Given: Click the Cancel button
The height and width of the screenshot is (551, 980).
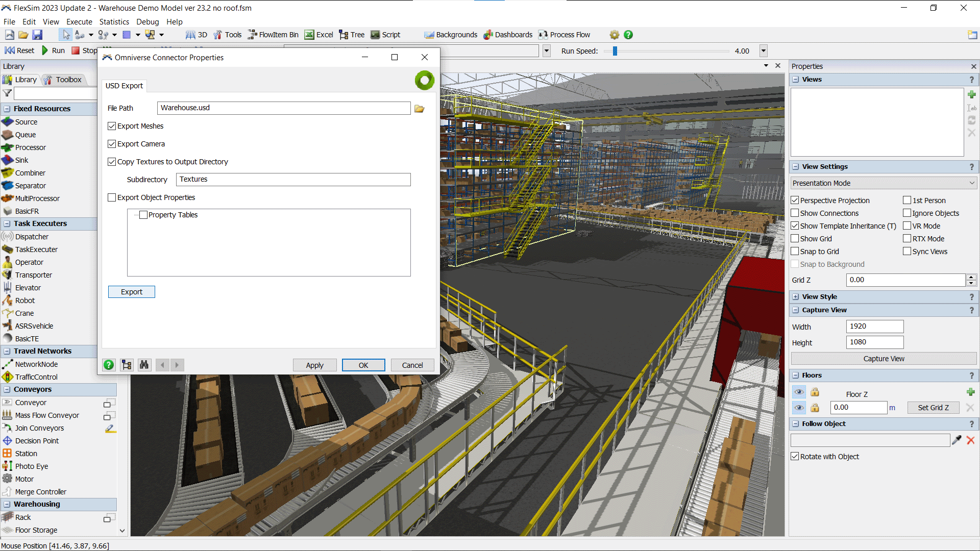Looking at the screenshot, I should [x=412, y=365].
